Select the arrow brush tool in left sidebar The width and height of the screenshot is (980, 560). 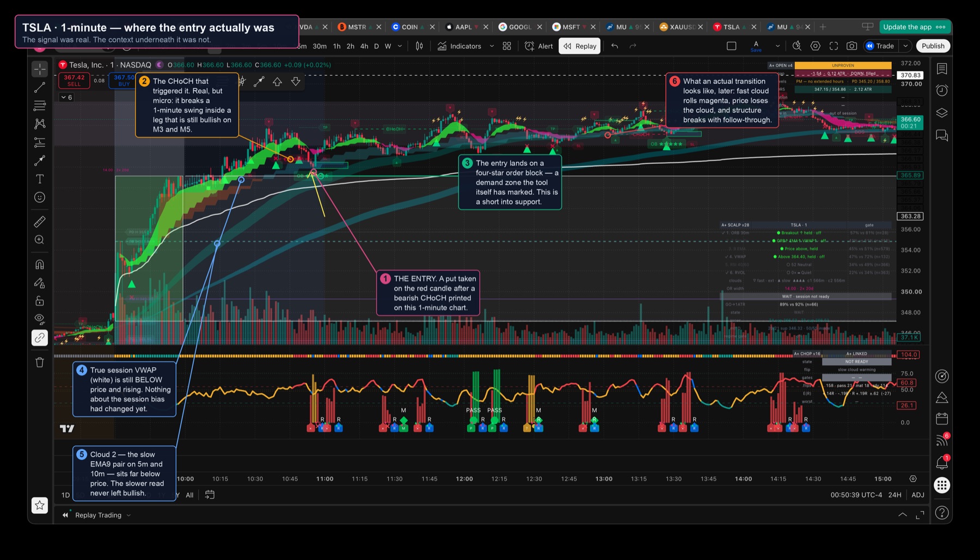pos(40,161)
